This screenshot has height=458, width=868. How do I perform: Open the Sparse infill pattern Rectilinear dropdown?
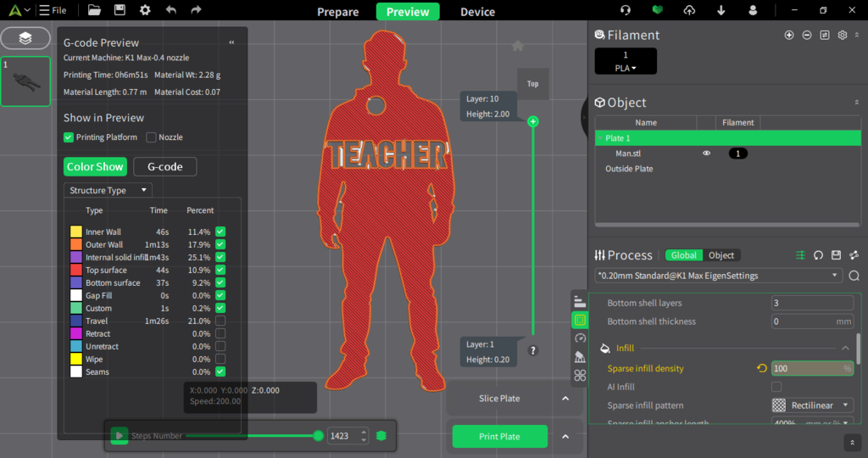[812, 405]
